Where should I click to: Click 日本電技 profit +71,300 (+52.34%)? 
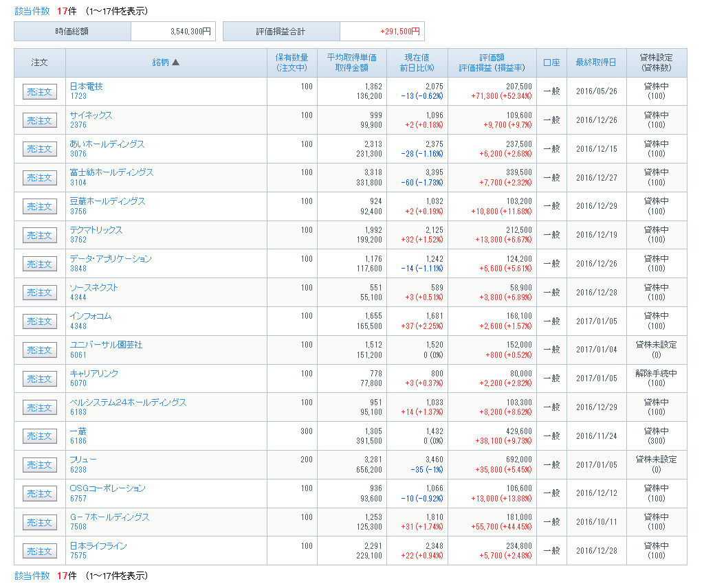(x=501, y=96)
